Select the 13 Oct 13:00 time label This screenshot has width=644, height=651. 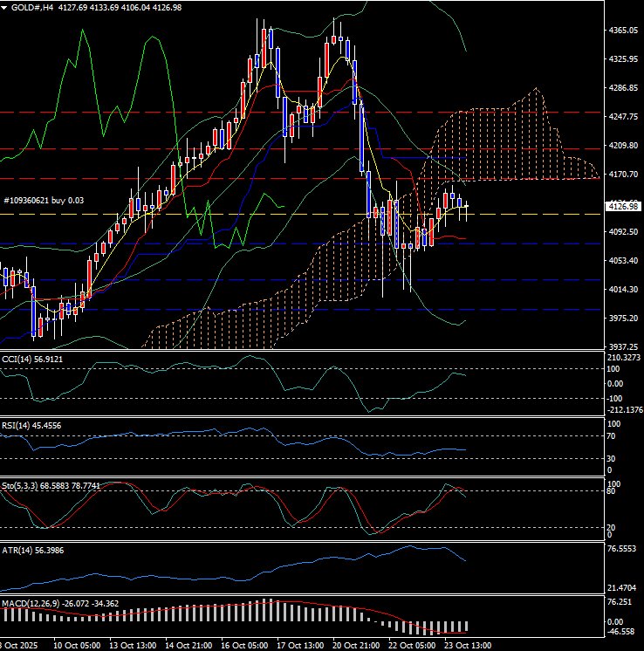point(133,645)
